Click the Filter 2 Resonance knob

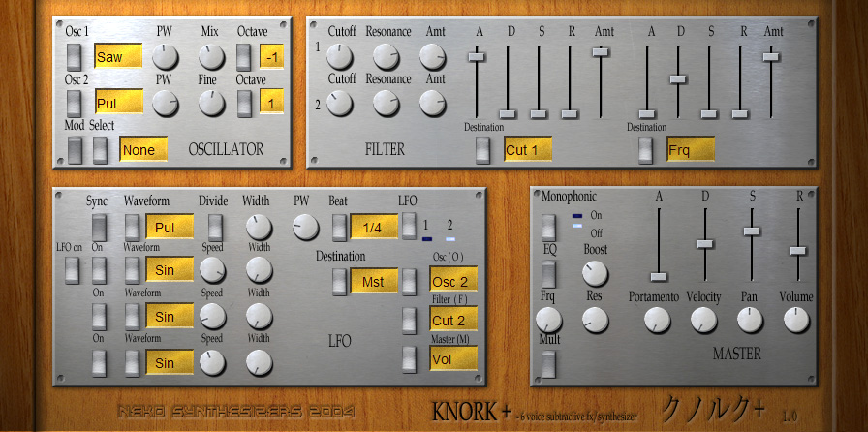tap(386, 103)
